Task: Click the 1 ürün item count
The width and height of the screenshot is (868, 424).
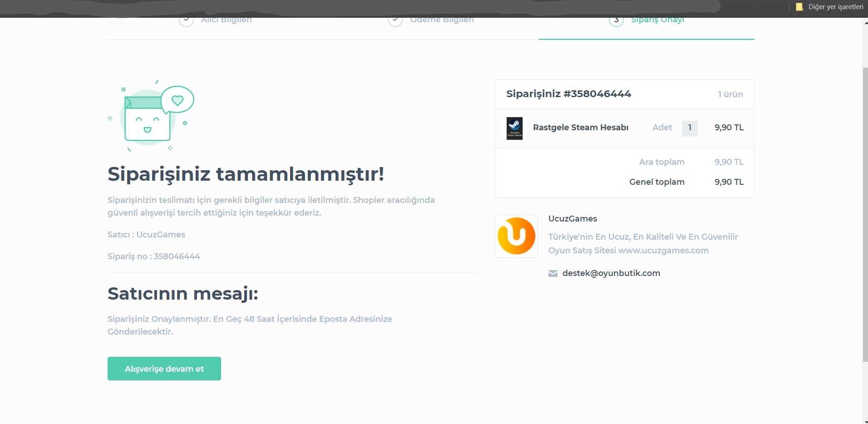Action: click(x=730, y=94)
